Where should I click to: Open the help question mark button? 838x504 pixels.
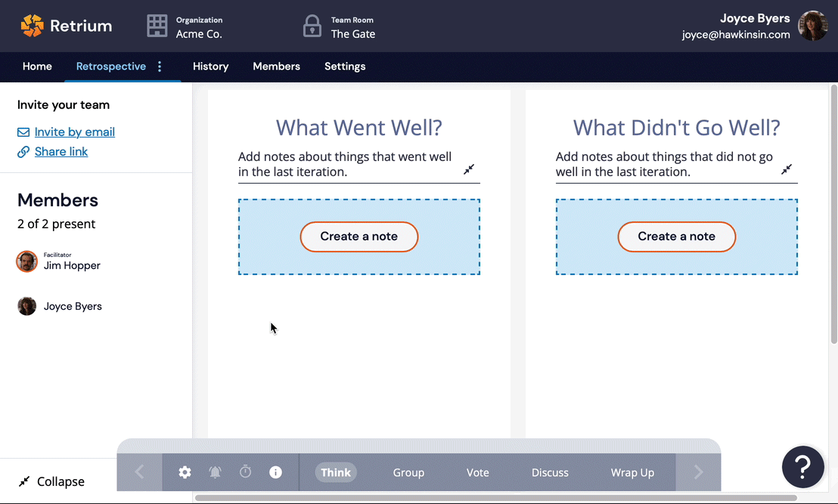(x=802, y=467)
